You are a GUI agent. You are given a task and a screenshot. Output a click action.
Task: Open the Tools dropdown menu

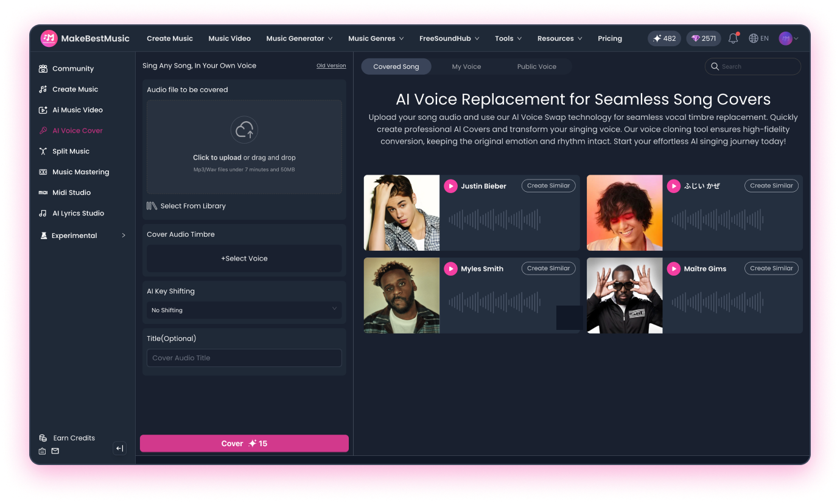[508, 38]
